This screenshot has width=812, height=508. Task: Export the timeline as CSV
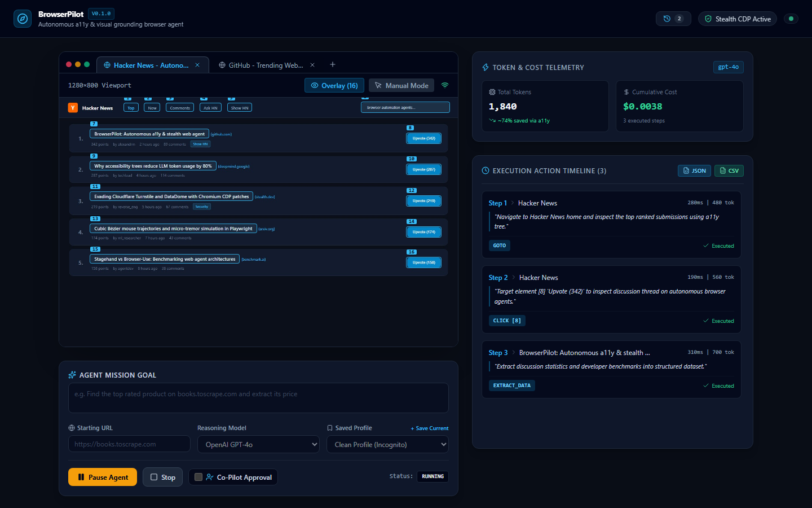(729, 170)
